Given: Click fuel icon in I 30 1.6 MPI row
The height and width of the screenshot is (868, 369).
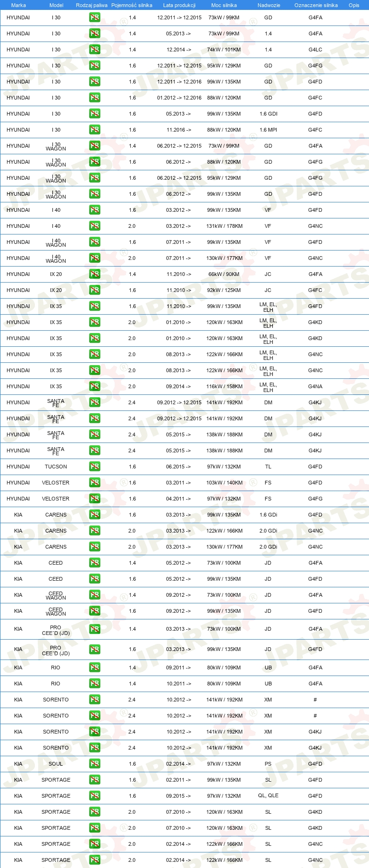Looking at the screenshot, I should [x=94, y=130].
